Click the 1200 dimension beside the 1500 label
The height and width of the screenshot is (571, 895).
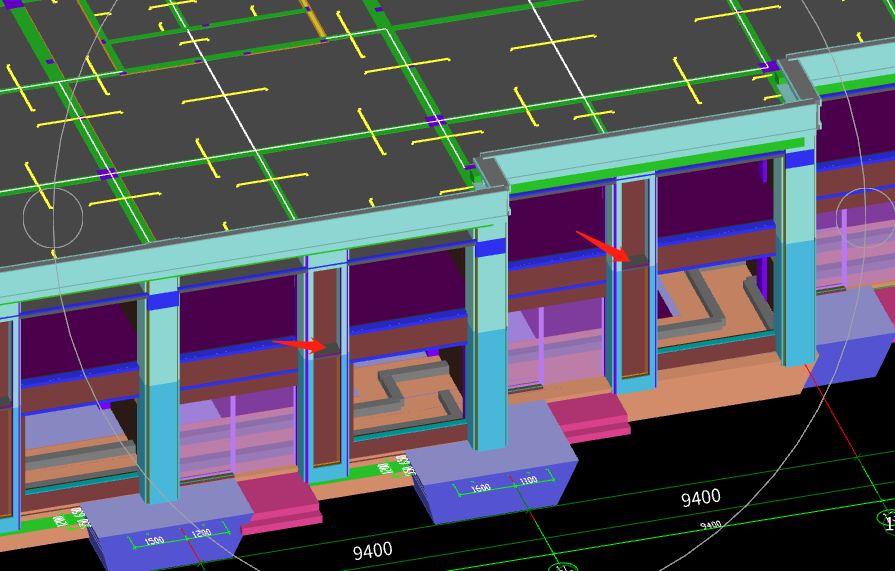click(201, 533)
